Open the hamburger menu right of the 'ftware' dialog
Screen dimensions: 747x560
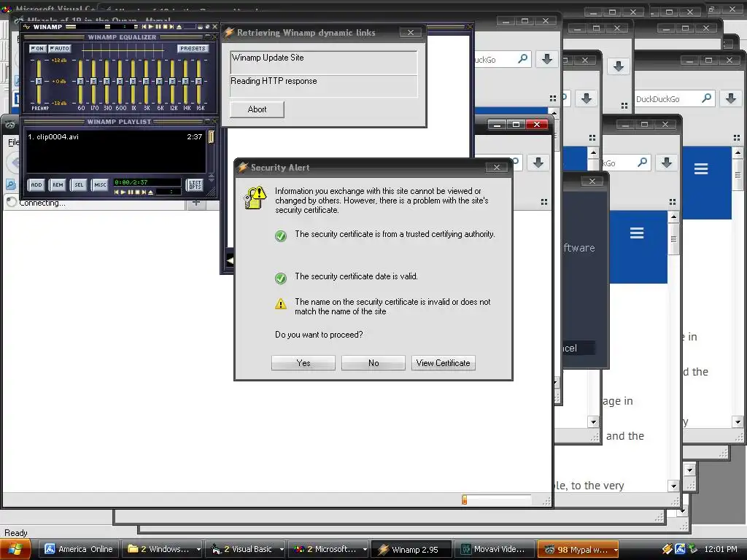[637, 233]
